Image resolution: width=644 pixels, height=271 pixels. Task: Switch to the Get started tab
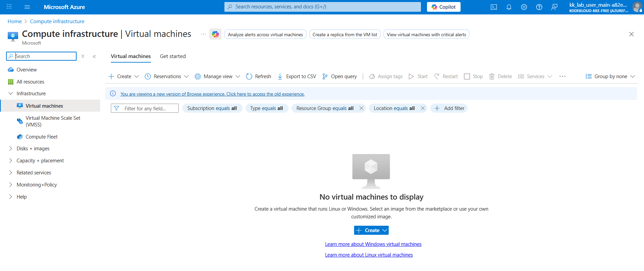click(x=173, y=56)
